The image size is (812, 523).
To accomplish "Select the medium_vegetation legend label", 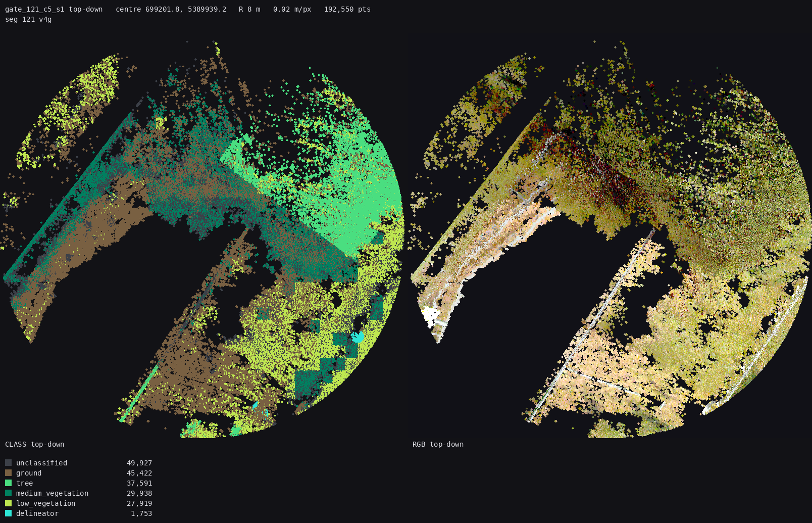I will 52,493.
